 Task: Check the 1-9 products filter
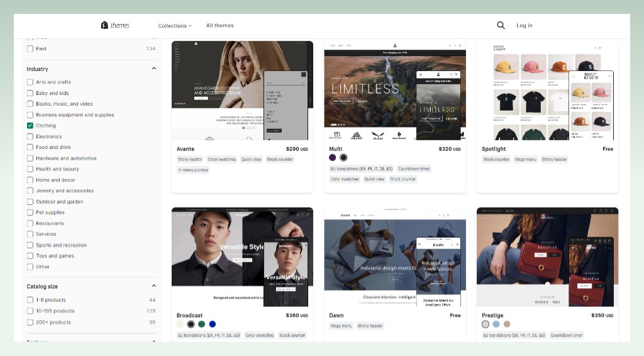[x=30, y=300]
